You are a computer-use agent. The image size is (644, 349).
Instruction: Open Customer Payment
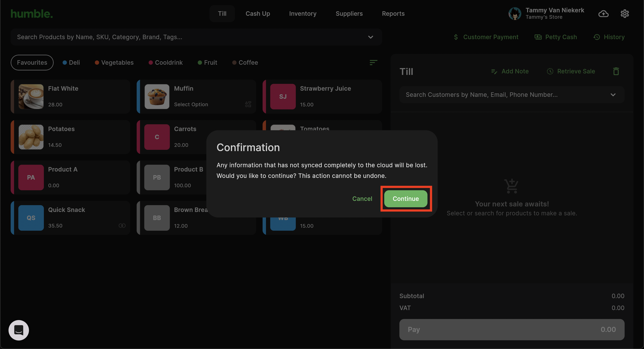(x=486, y=37)
